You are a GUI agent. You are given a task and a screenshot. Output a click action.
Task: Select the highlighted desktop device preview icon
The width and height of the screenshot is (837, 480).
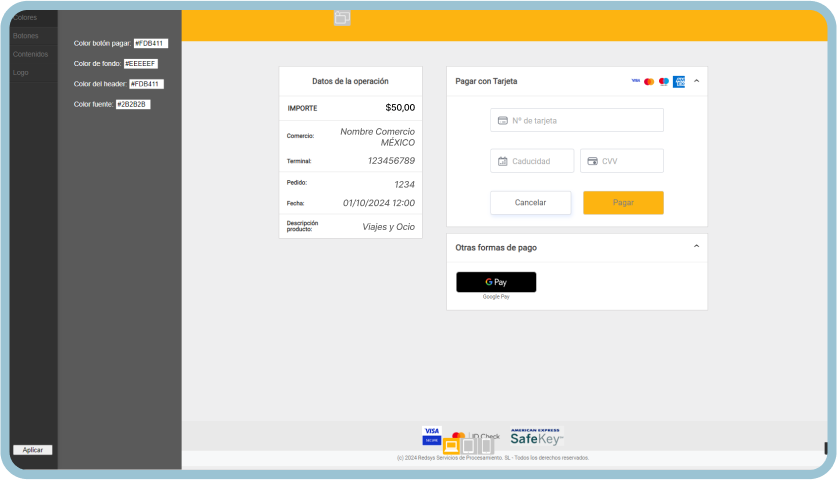click(452, 446)
